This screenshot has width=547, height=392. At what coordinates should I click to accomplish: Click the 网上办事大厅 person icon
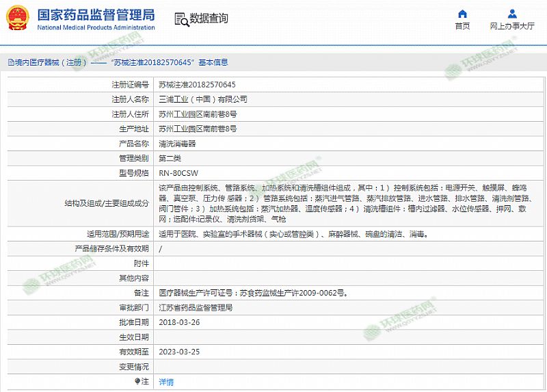(x=512, y=14)
